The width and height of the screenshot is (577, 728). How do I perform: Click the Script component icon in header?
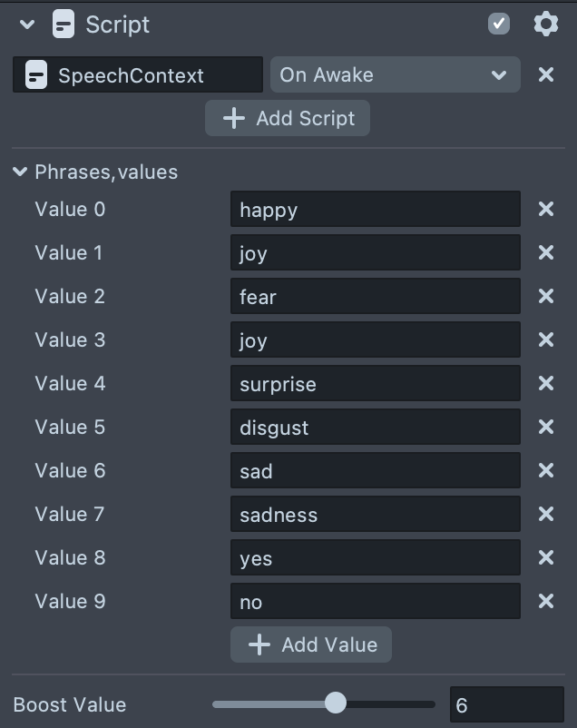point(63,25)
